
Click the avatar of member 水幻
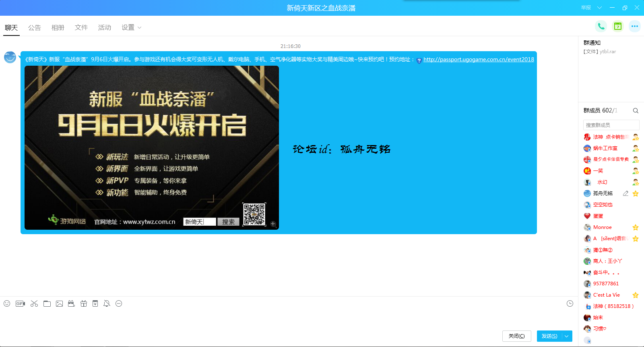[587, 182]
